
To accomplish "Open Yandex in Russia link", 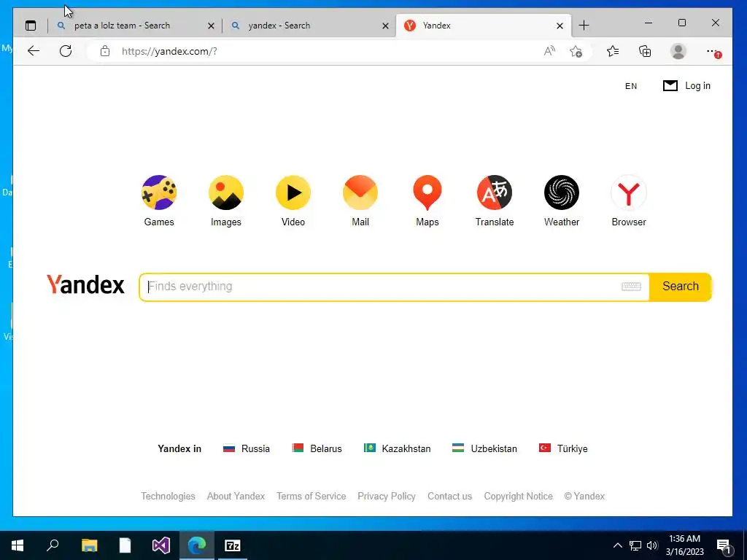I will click(247, 448).
